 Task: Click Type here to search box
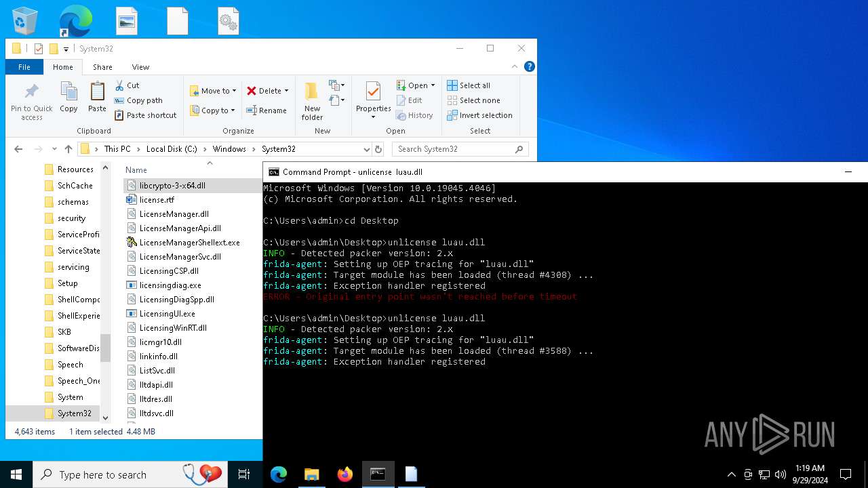(130, 474)
